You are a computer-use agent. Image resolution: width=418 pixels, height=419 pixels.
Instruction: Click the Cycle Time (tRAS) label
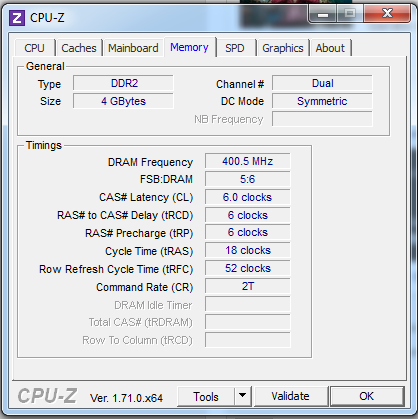coord(149,251)
